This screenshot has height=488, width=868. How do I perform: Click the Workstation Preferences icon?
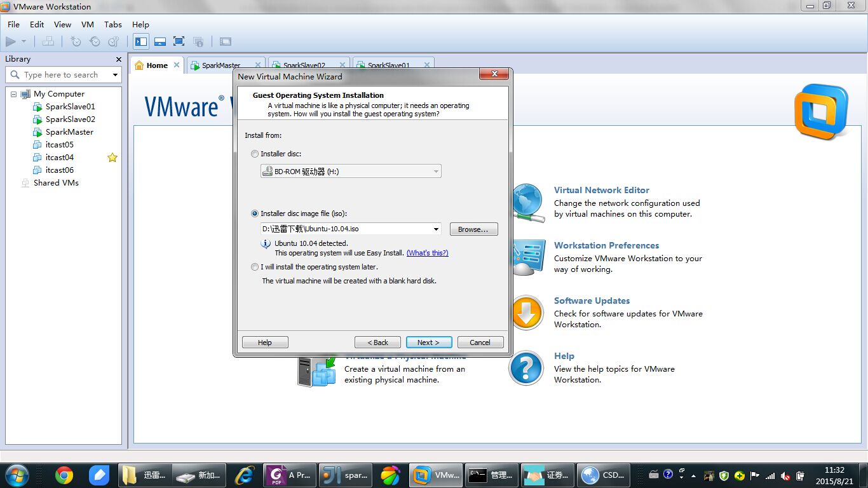tap(528, 257)
